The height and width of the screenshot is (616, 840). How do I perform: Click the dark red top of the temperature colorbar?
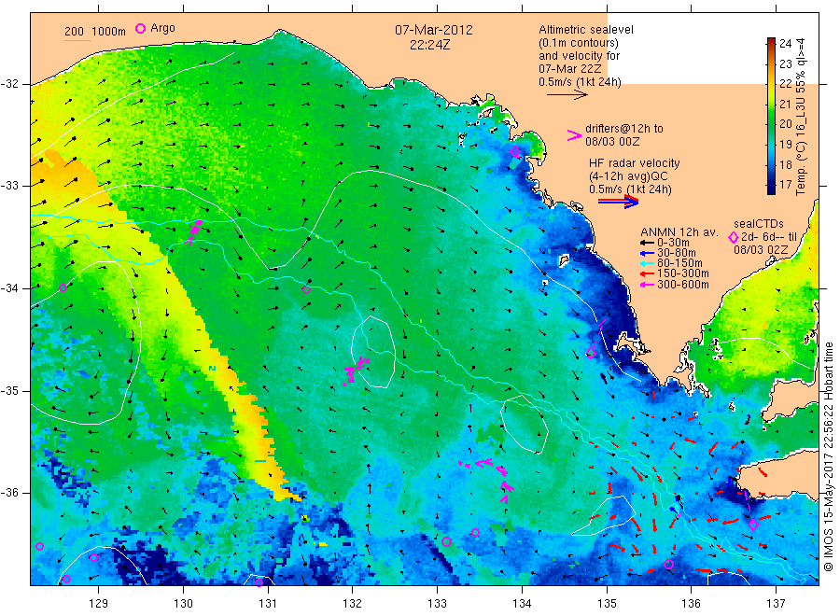tap(771, 41)
